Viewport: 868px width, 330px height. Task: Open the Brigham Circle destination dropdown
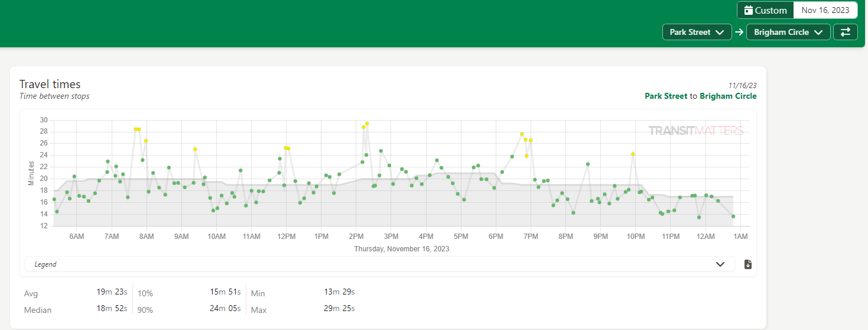coord(788,32)
